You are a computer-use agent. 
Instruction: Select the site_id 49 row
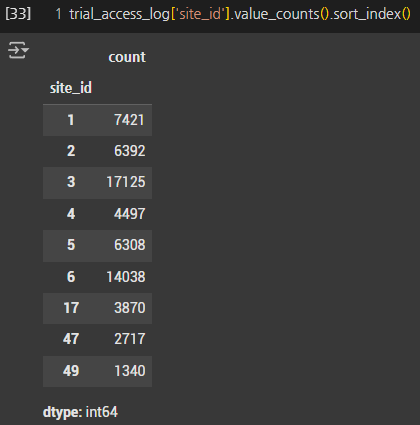pos(97,371)
